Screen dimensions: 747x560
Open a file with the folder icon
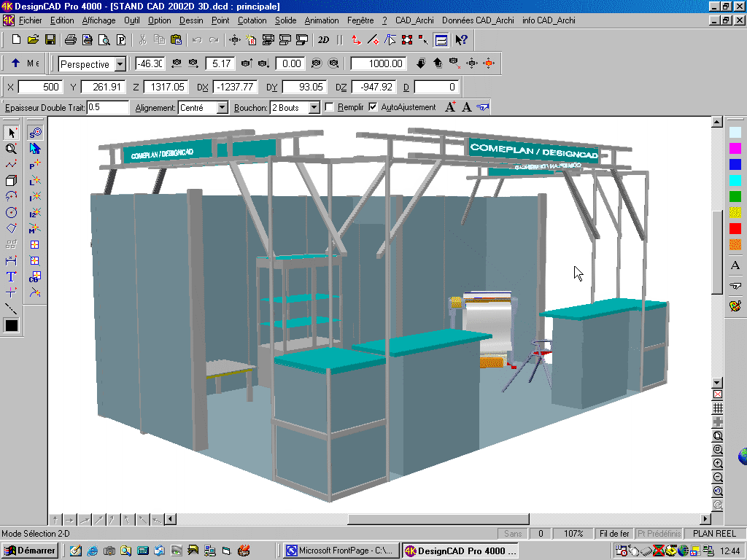(x=32, y=40)
